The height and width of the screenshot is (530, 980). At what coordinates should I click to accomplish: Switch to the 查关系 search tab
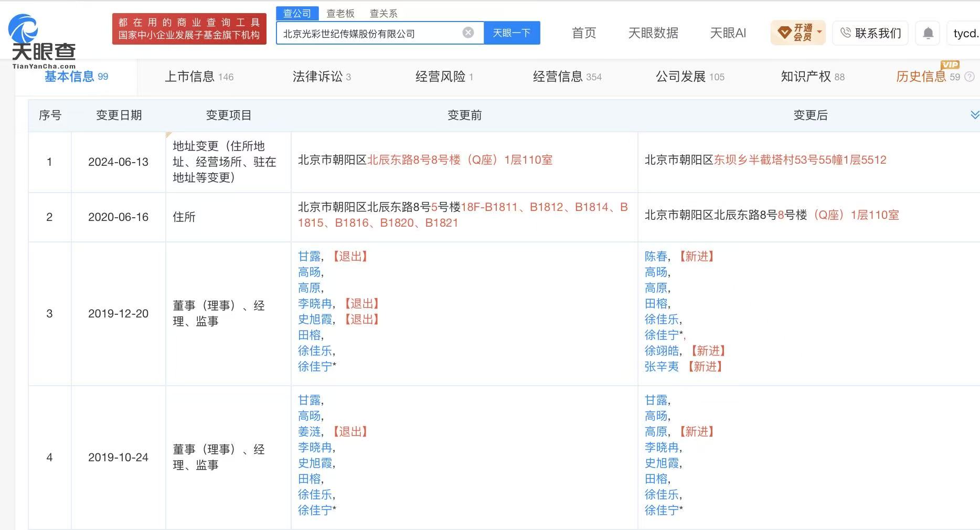tap(384, 14)
